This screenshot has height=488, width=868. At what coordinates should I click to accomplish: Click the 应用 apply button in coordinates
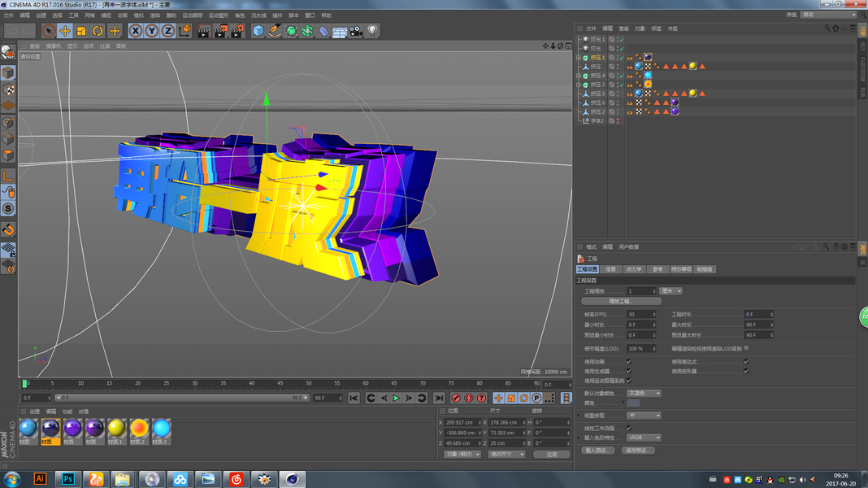(x=552, y=454)
